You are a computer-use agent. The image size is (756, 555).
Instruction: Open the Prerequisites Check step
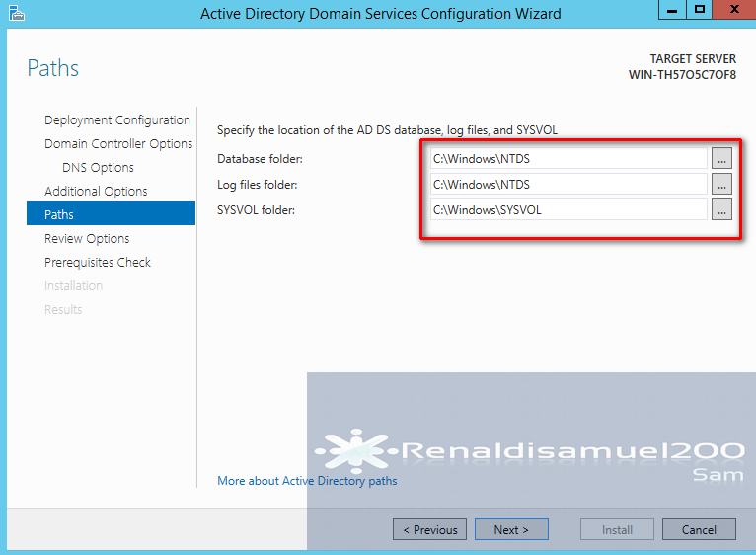[98, 262]
